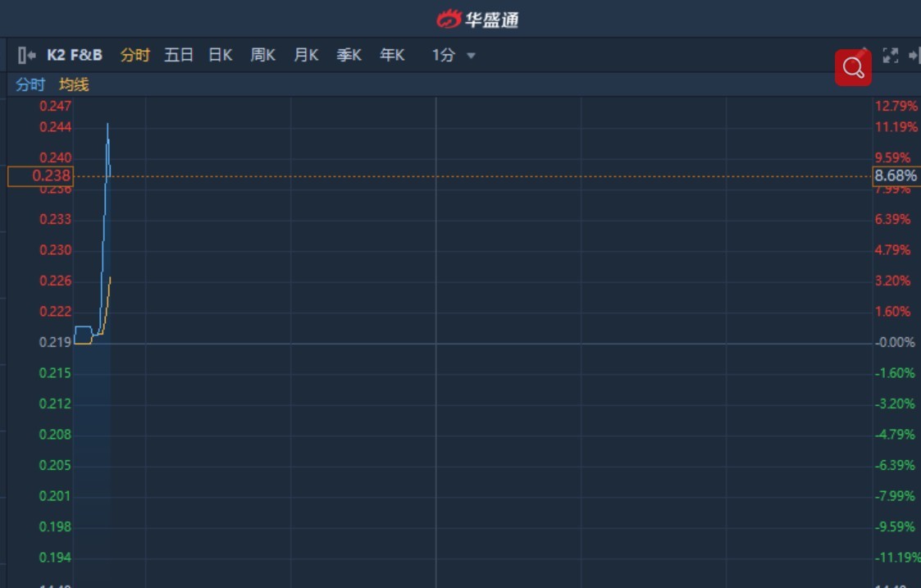Switch to the 年K yearly chart tab
Image resolution: width=921 pixels, height=588 pixels.
(x=392, y=55)
